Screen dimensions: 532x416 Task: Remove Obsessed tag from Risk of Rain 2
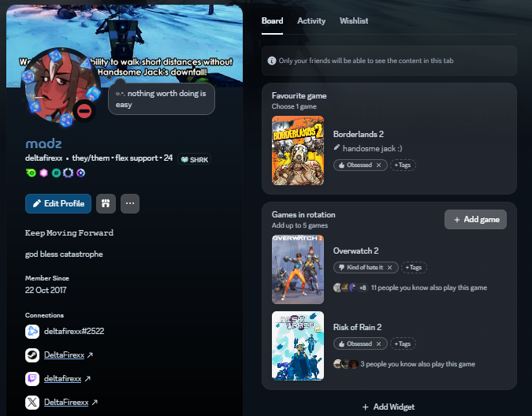pyautogui.click(x=378, y=344)
